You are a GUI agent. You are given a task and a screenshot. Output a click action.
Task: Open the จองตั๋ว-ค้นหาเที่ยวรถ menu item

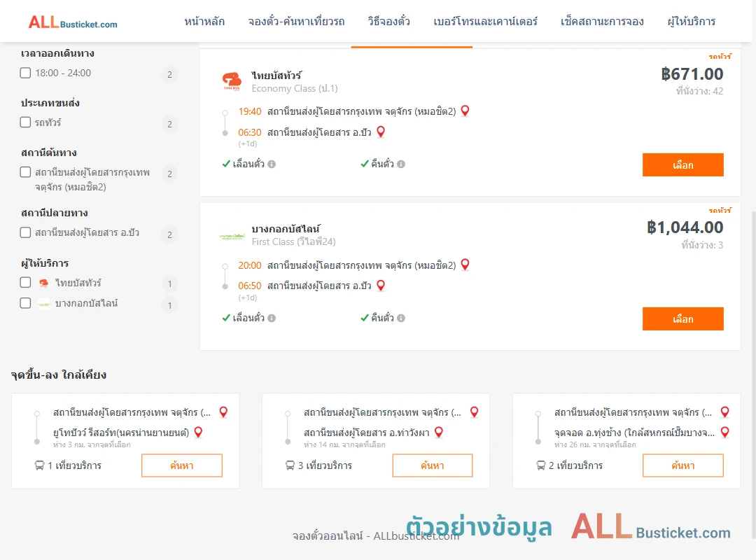point(296,22)
